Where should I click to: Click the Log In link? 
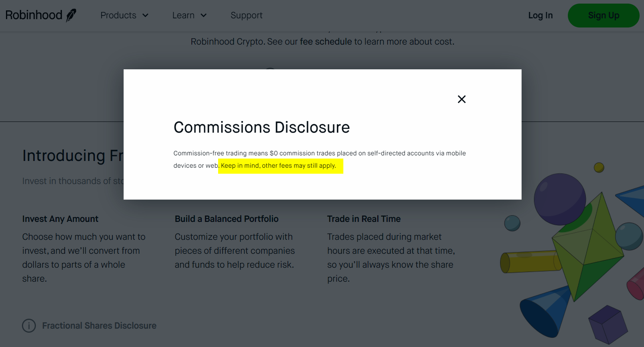click(540, 15)
